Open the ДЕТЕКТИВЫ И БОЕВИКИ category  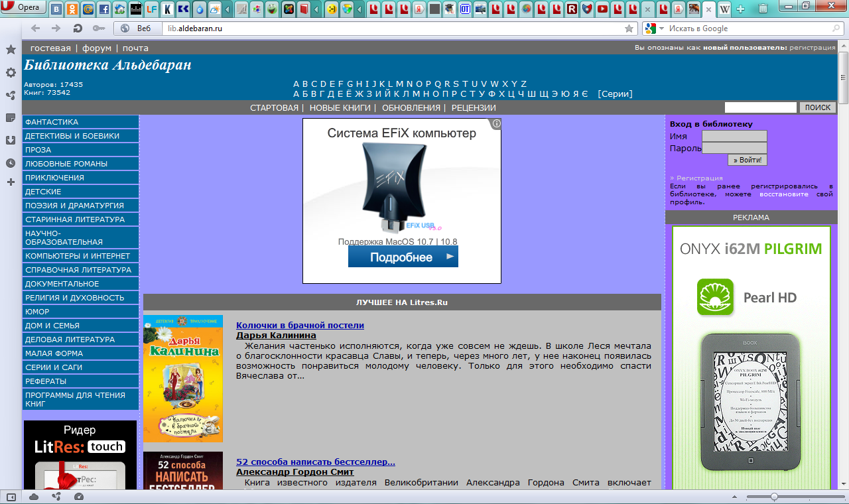click(80, 136)
